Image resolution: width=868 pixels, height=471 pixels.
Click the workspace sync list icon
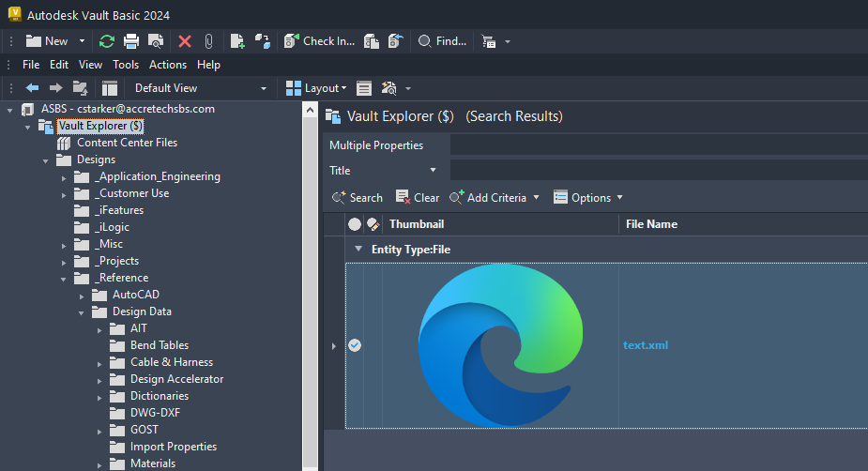[489, 41]
